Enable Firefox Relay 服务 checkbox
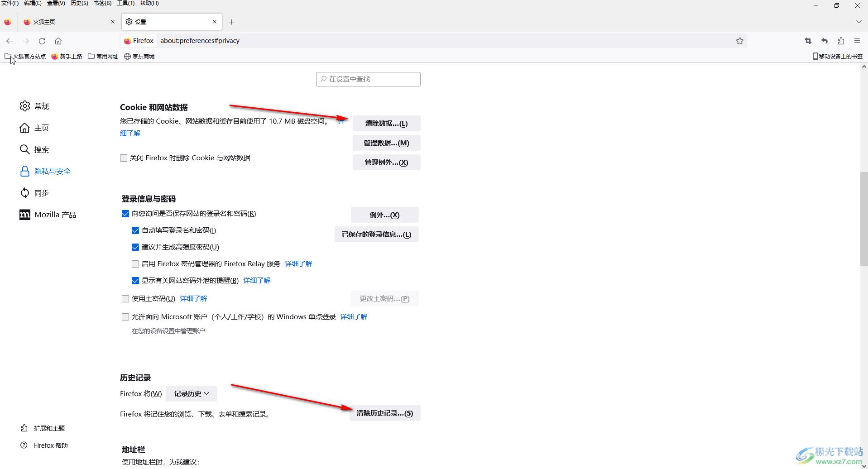This screenshot has height=469, width=868. click(x=135, y=264)
